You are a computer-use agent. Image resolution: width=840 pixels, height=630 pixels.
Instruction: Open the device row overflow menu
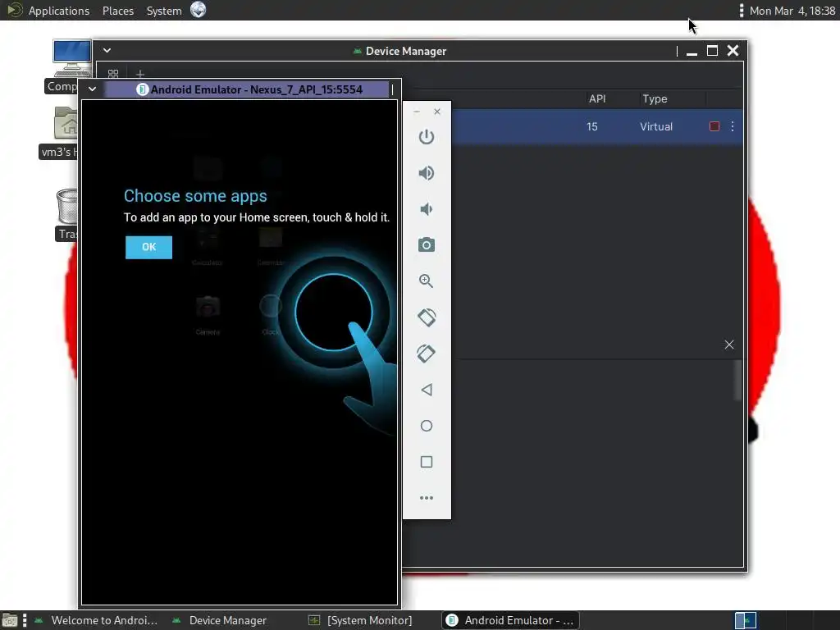point(733,126)
